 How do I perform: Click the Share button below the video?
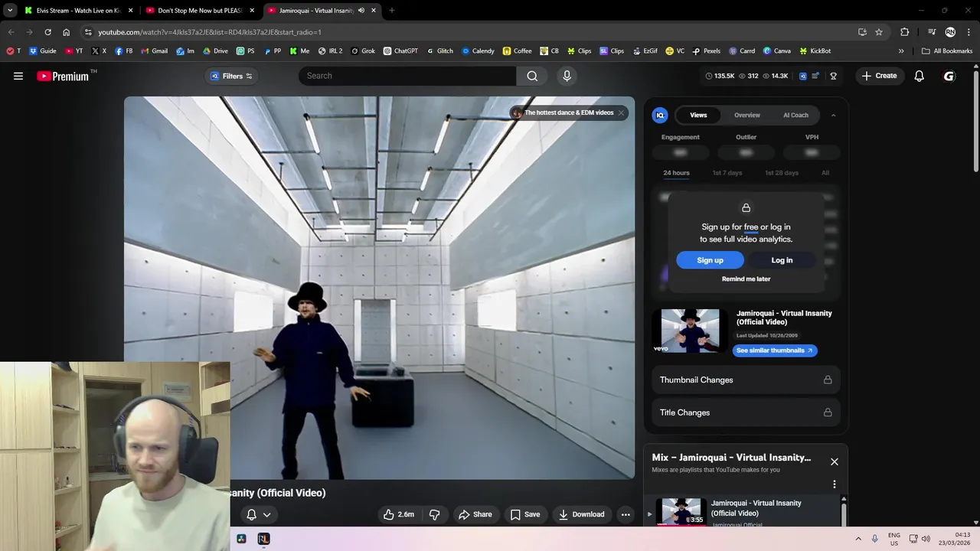475,514
